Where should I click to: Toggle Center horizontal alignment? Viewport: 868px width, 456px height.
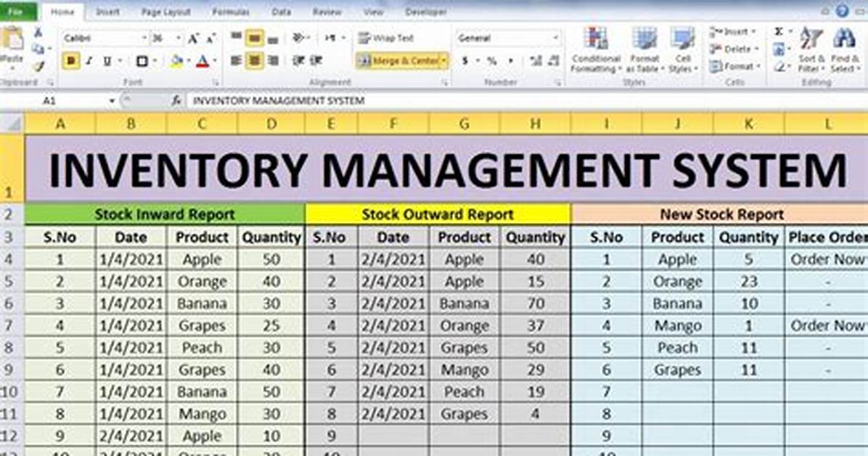(x=255, y=60)
